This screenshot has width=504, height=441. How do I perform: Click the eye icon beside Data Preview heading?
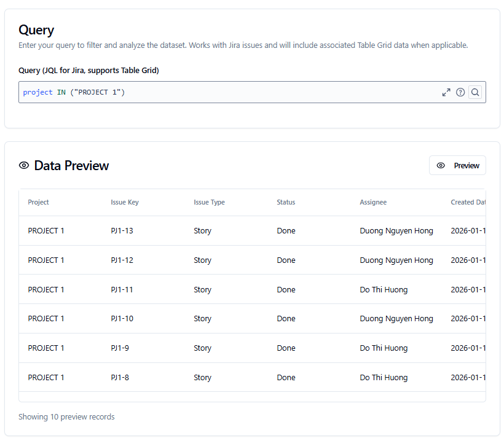click(x=24, y=165)
